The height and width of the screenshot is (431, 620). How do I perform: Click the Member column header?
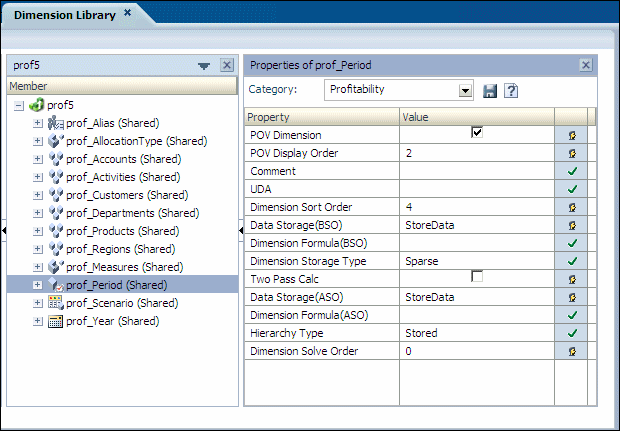pos(122,86)
